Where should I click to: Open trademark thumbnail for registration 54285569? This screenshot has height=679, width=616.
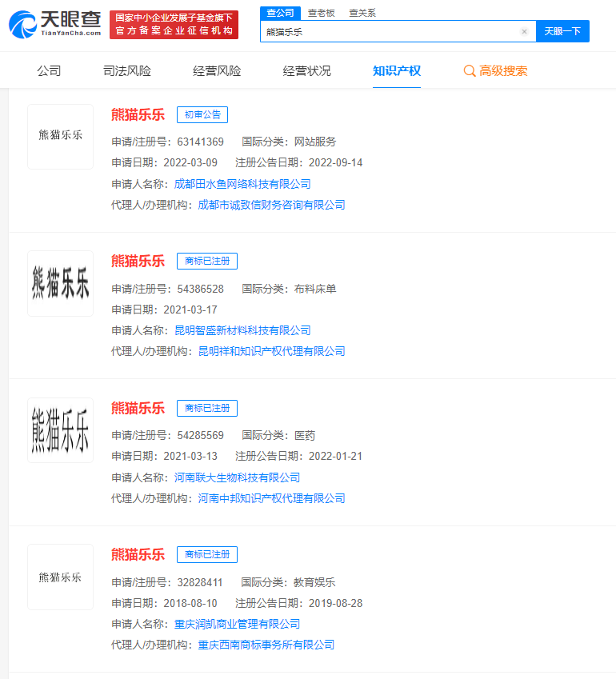(60, 430)
